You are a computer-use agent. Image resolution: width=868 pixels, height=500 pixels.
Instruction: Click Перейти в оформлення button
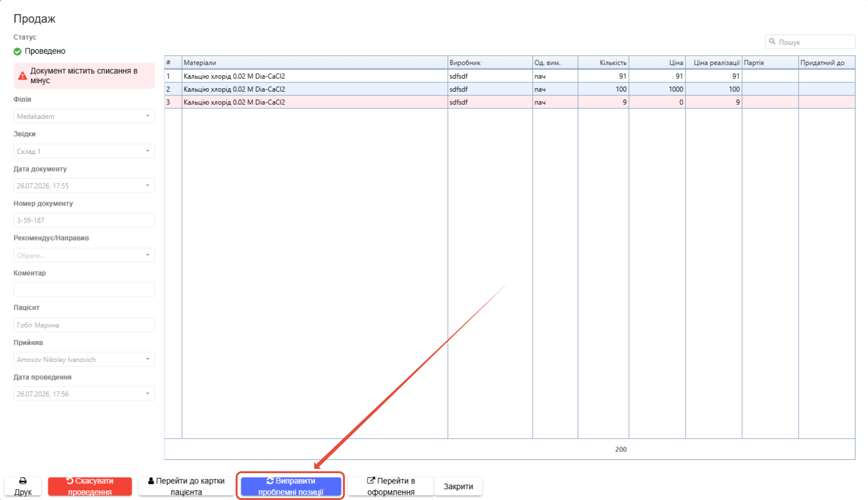coord(391,486)
